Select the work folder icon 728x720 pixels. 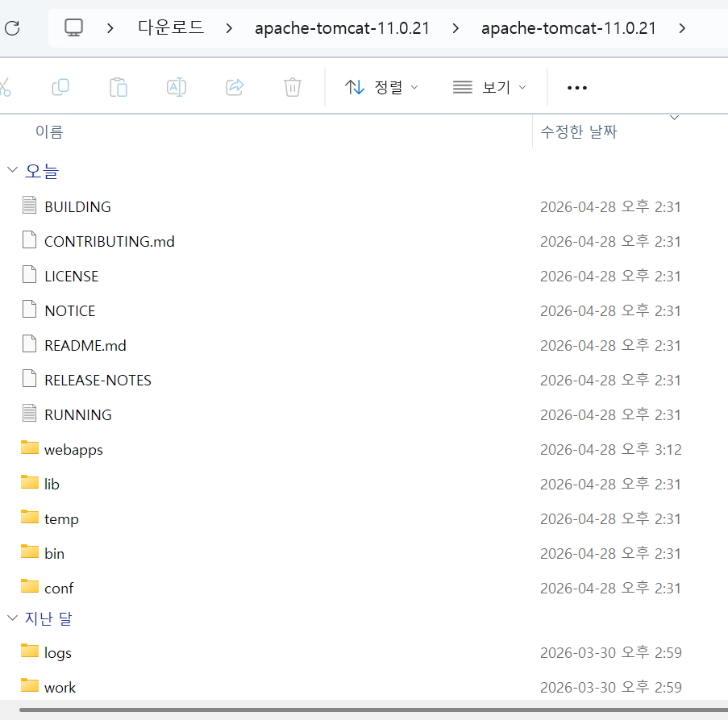point(30,685)
